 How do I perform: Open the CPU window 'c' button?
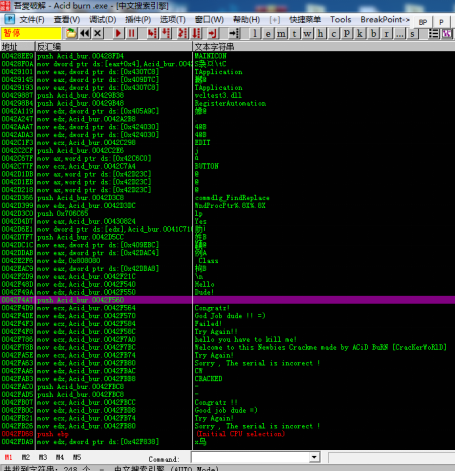click(x=334, y=34)
